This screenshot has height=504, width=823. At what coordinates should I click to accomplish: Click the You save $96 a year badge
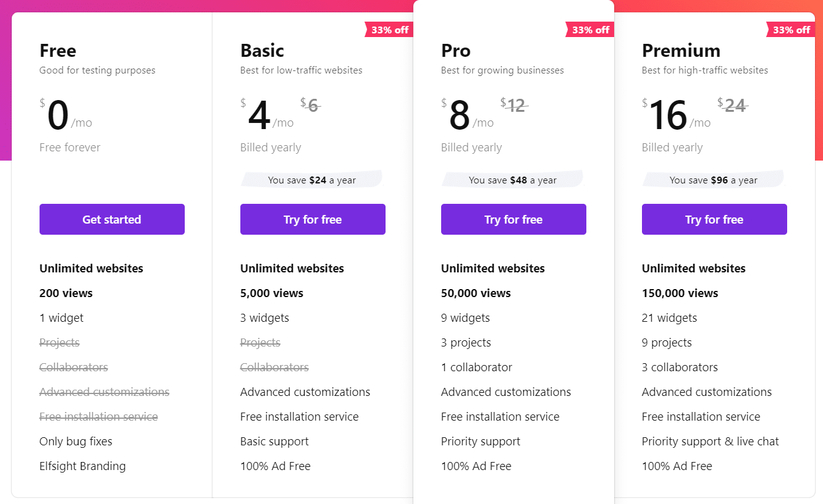[714, 180]
